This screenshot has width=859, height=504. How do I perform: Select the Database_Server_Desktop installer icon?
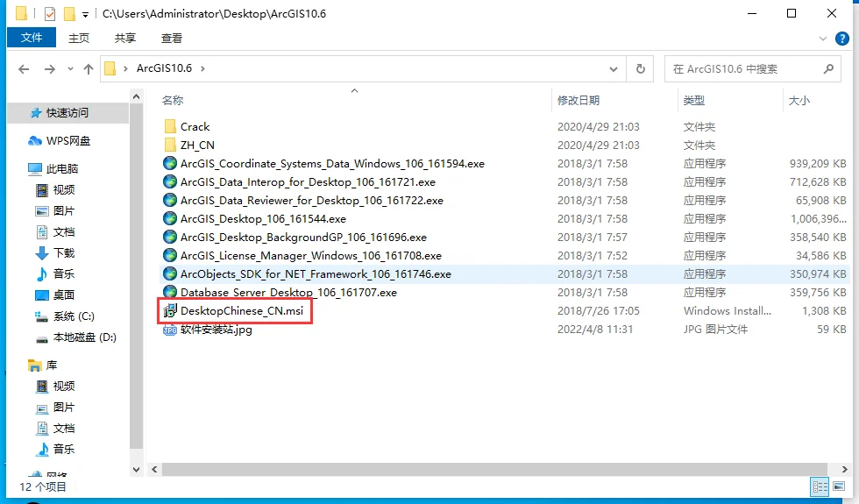point(170,292)
